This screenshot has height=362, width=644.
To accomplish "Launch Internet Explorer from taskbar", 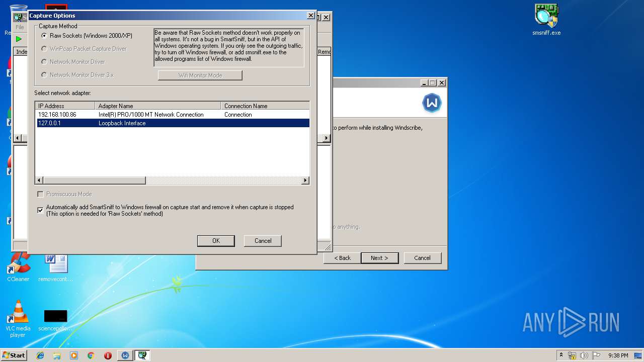I will (x=40, y=355).
